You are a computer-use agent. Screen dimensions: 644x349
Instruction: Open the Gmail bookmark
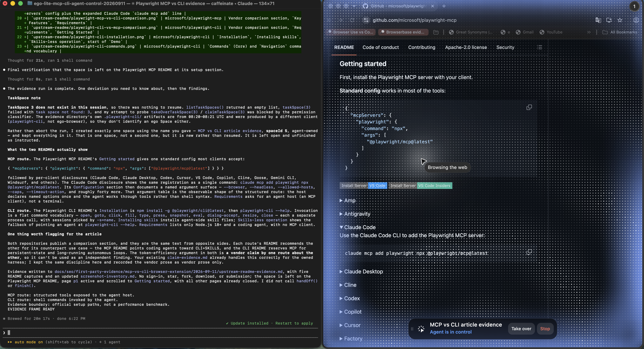525,32
